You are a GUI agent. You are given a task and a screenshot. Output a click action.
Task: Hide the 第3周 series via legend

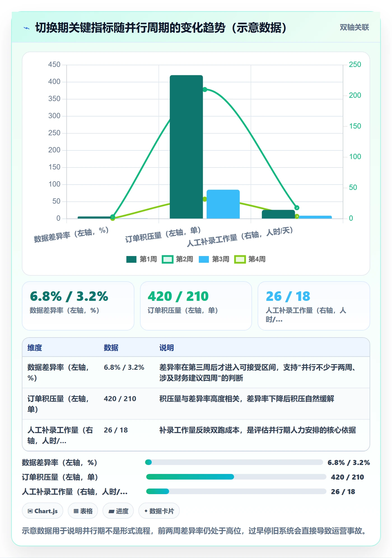[204, 259]
